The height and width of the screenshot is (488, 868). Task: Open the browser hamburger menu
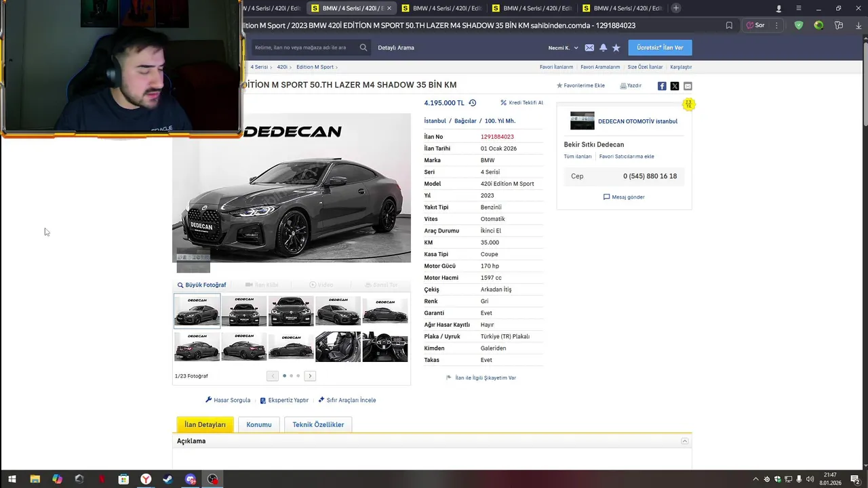(799, 8)
